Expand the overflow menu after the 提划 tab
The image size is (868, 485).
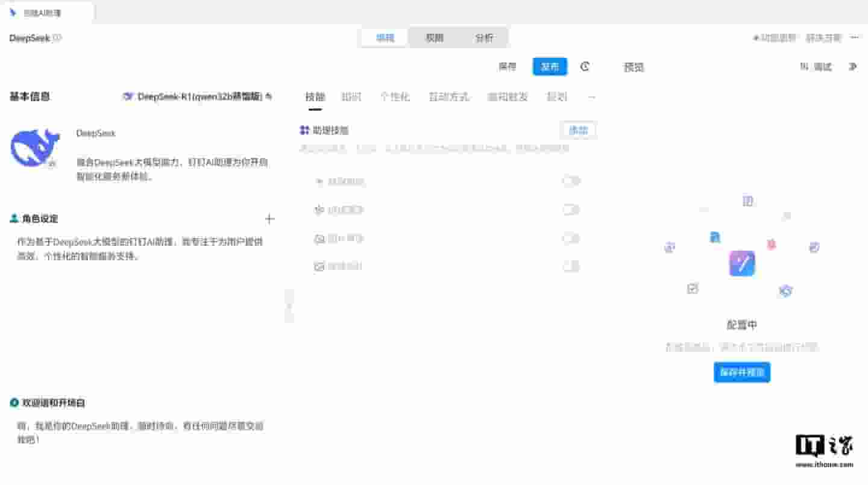coord(591,96)
